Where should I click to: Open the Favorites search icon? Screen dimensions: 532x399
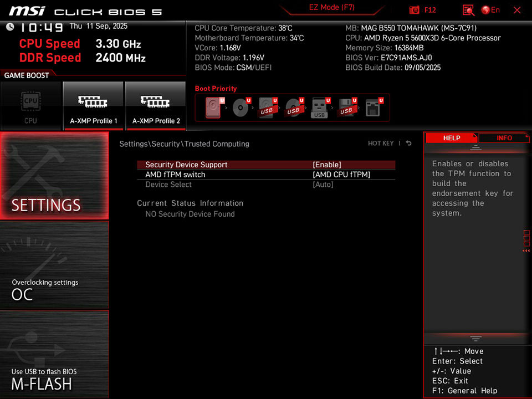coord(468,9)
